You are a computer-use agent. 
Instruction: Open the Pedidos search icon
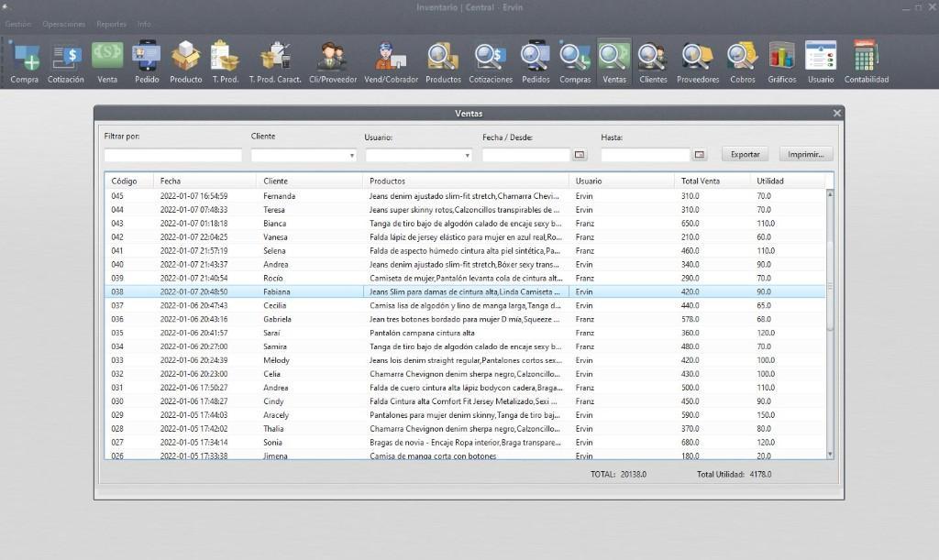click(536, 62)
